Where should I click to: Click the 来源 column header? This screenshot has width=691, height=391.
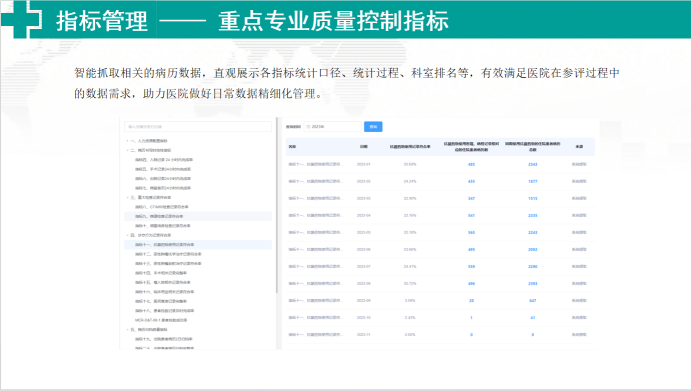point(579,147)
